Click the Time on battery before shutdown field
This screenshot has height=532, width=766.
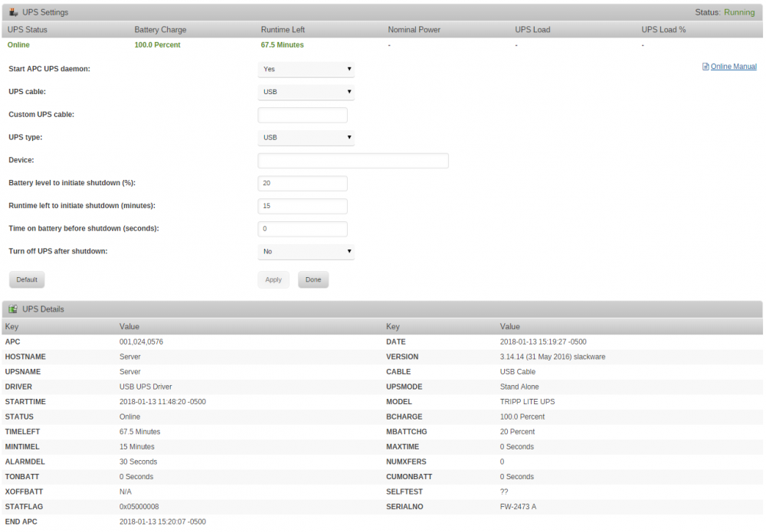pyautogui.click(x=303, y=229)
